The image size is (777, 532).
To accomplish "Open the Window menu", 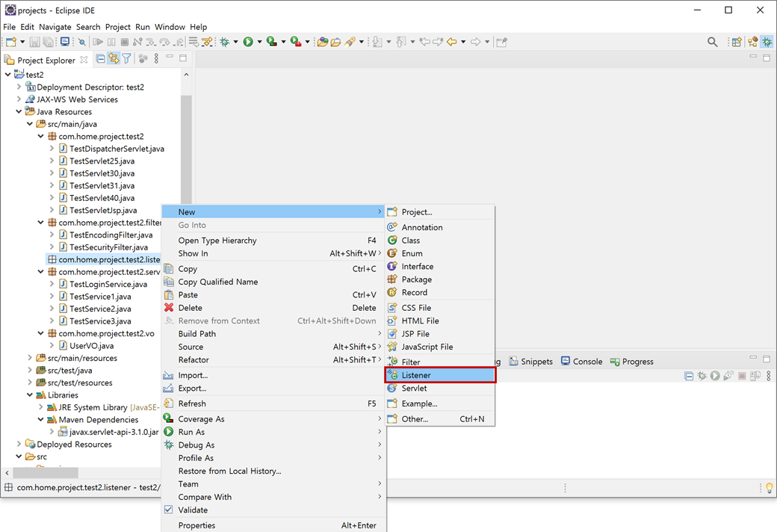I will pyautogui.click(x=170, y=27).
